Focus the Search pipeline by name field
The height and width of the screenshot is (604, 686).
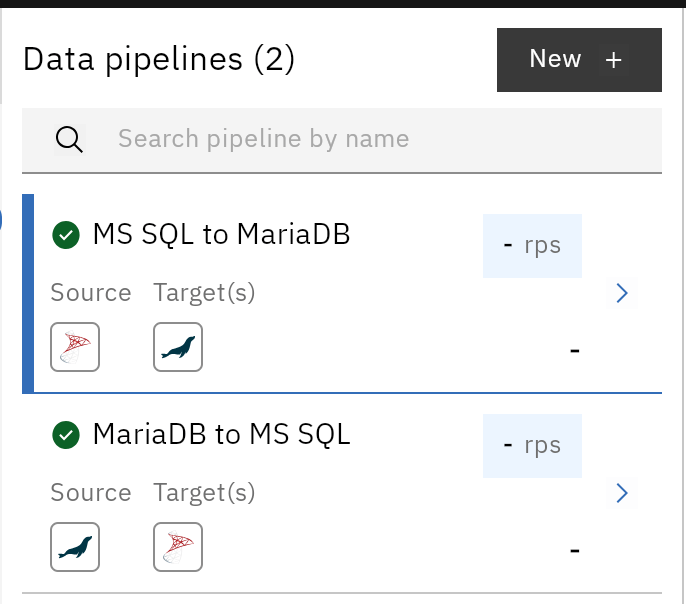tap(342, 140)
